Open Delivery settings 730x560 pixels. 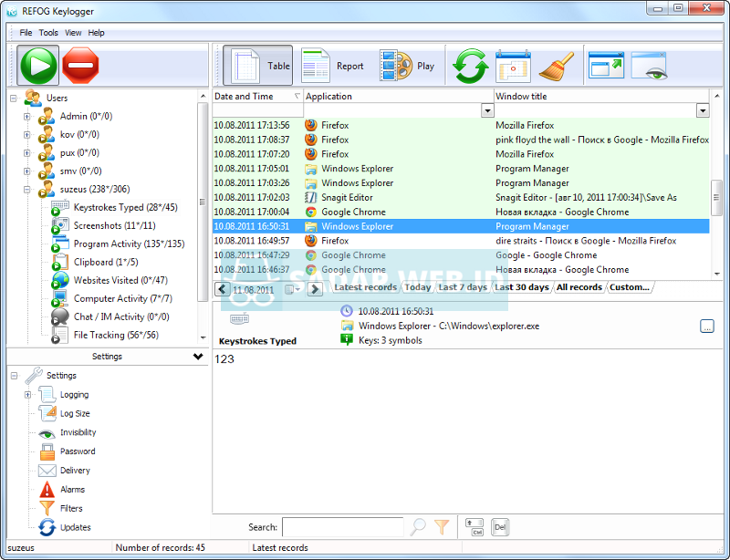point(75,470)
